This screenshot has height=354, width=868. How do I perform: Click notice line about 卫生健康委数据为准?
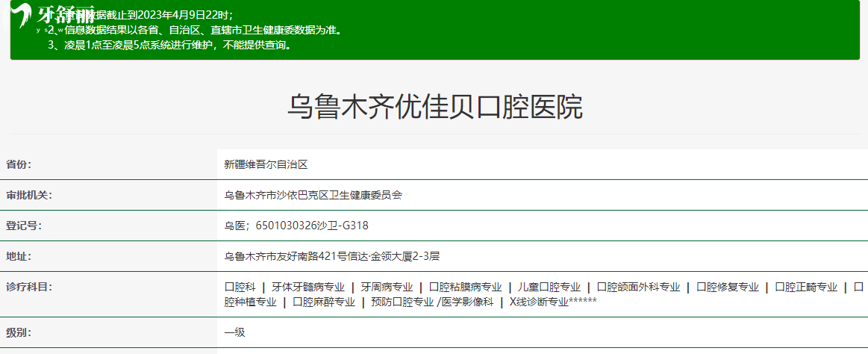(195, 29)
